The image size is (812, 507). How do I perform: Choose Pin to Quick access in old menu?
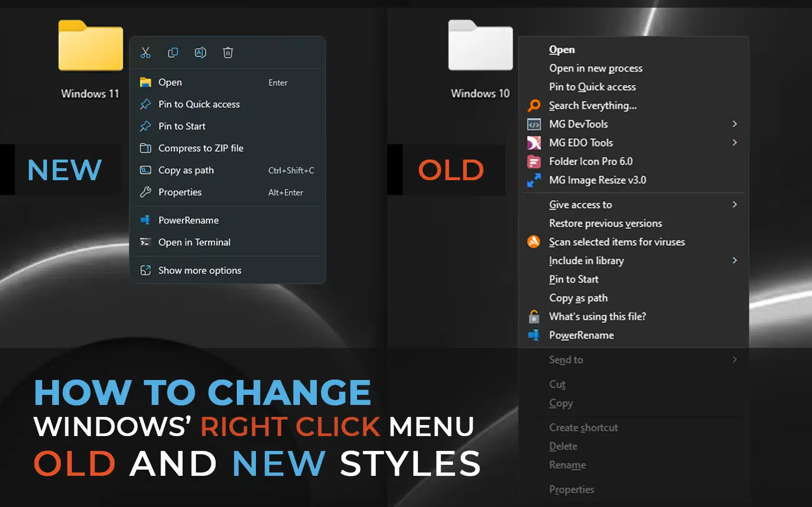(634, 87)
